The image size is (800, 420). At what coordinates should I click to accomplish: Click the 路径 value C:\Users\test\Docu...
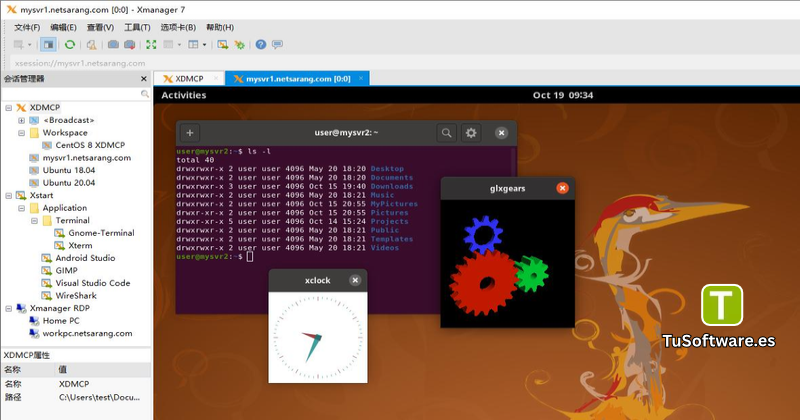tap(99, 397)
